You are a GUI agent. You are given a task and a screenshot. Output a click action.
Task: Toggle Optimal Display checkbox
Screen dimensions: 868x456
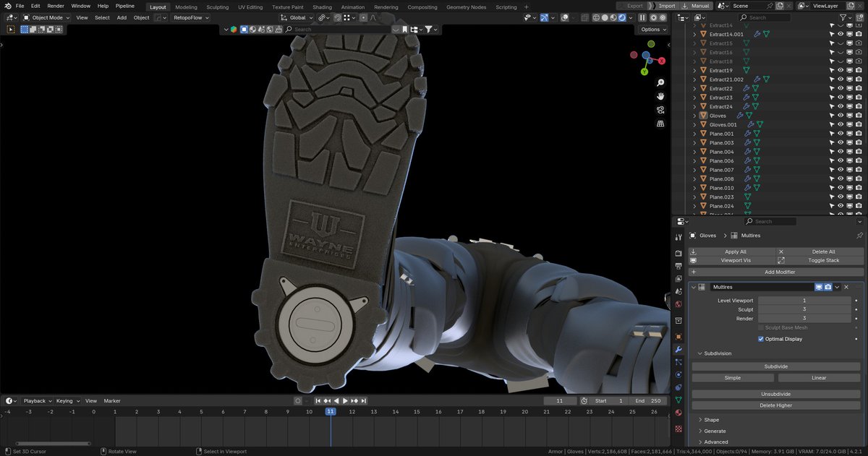pyautogui.click(x=761, y=339)
